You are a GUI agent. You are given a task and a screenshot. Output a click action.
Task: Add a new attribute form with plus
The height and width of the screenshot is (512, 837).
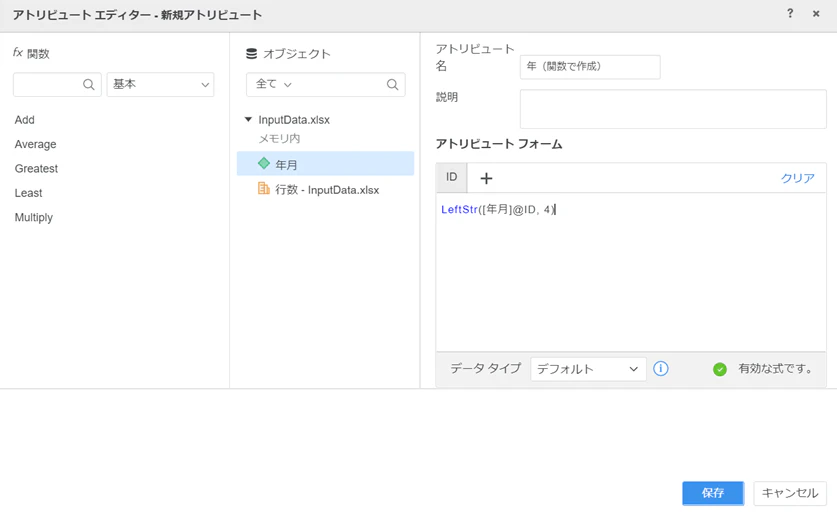486,178
